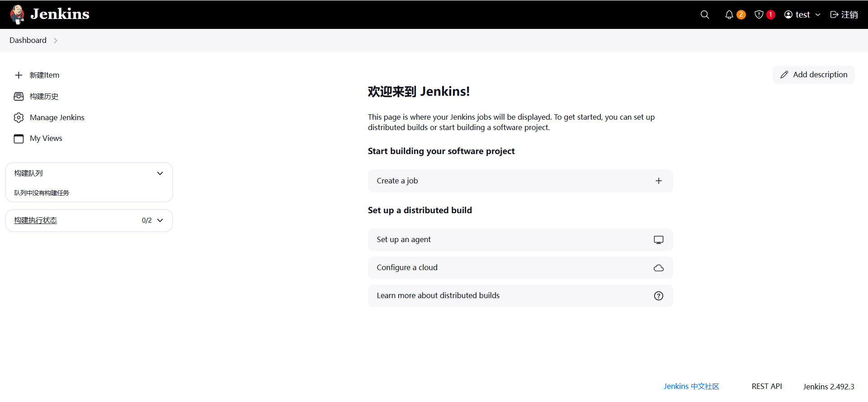
Task: Click the Set up a distributed build heading
Action: click(x=420, y=210)
